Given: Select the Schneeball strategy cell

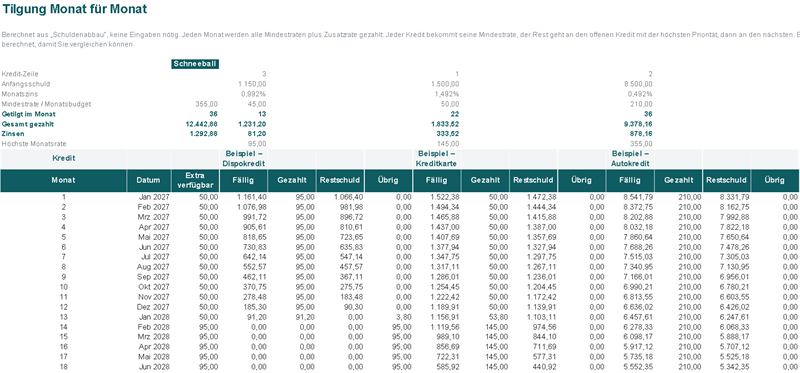Looking at the screenshot, I should coord(195,64).
